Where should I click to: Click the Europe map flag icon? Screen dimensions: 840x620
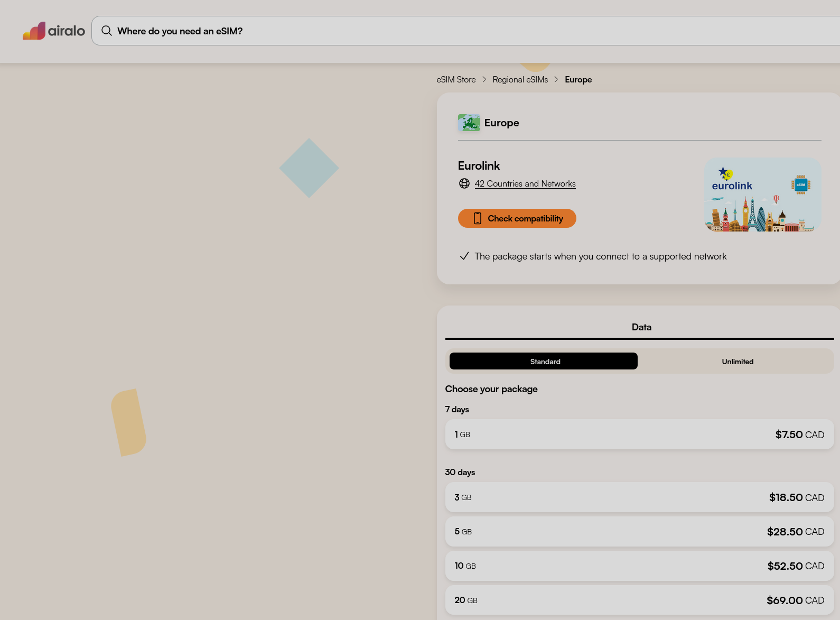(x=469, y=123)
